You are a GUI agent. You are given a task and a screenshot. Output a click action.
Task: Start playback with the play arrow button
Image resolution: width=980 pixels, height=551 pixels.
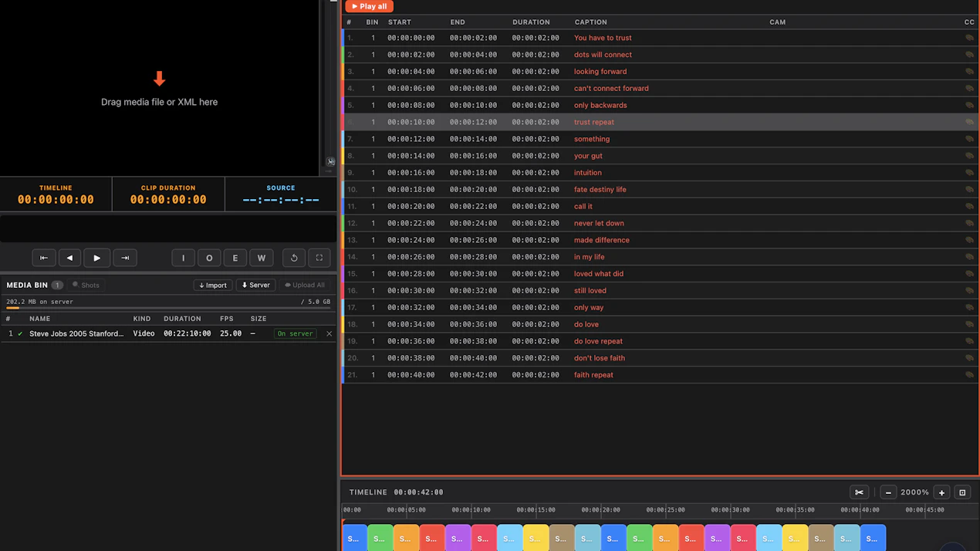(x=96, y=258)
